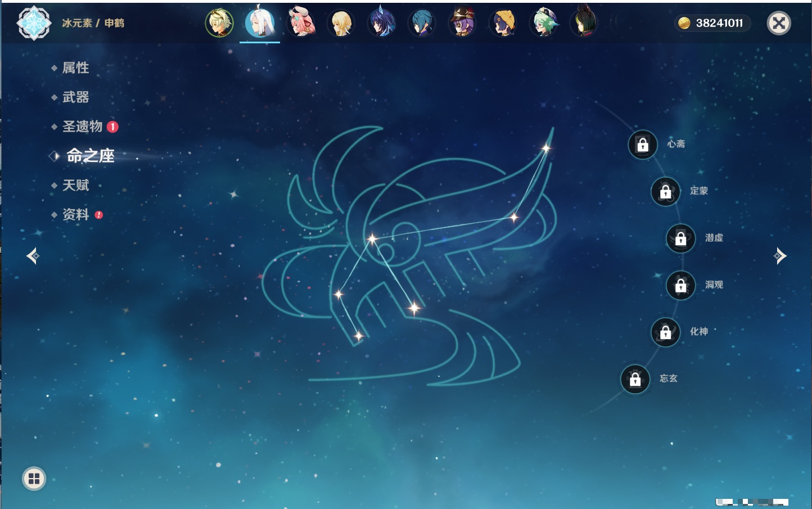Viewport: 812px width, 509px height.
Task: Click the red exclamation badge beside 资料
Action: pos(99,214)
